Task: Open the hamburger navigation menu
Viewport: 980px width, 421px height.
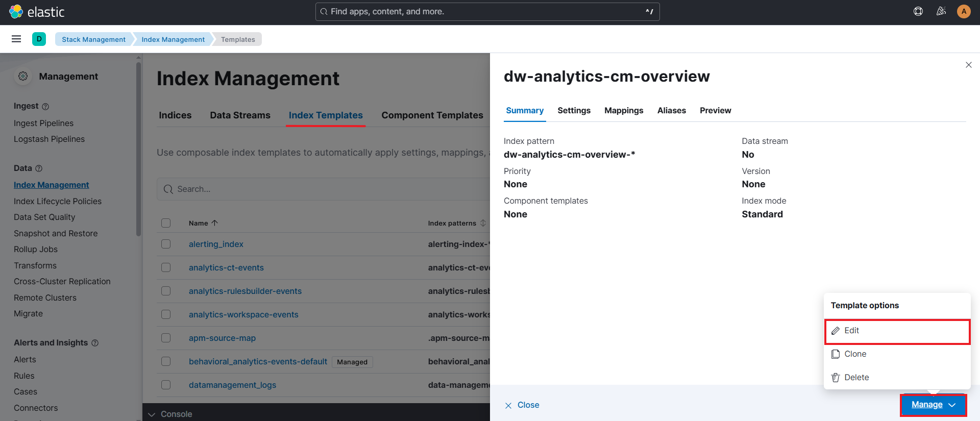Action: [x=16, y=39]
